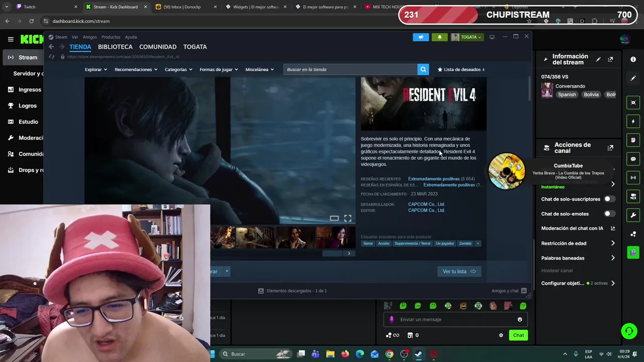
Task: Open Steam from the Windows taskbar
Action: coord(419,354)
